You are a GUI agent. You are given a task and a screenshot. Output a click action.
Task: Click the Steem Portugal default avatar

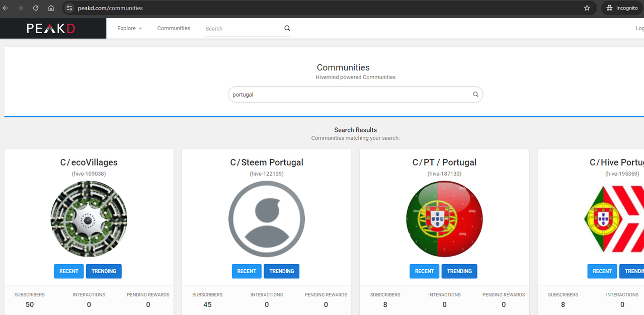[x=267, y=219]
